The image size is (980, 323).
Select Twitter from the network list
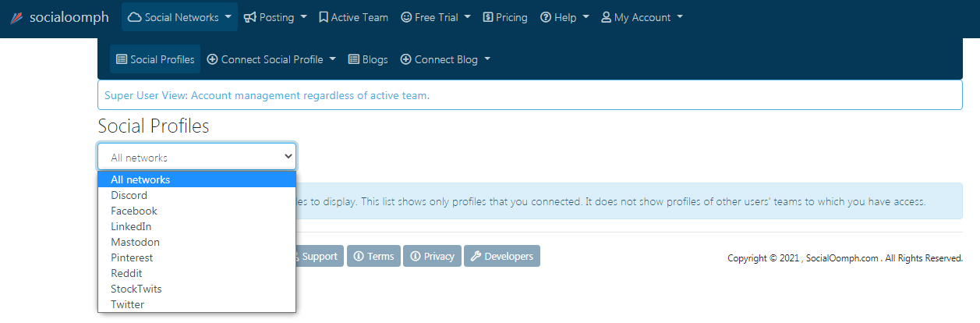[196, 304]
